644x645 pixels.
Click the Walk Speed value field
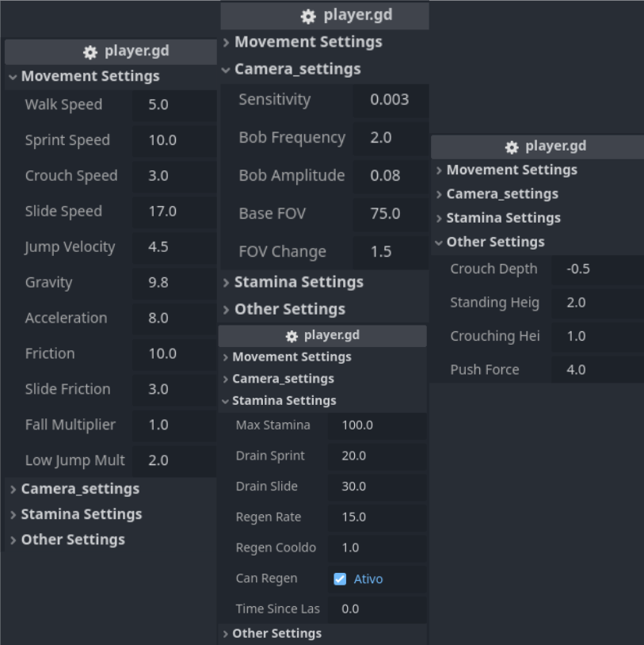(x=174, y=105)
